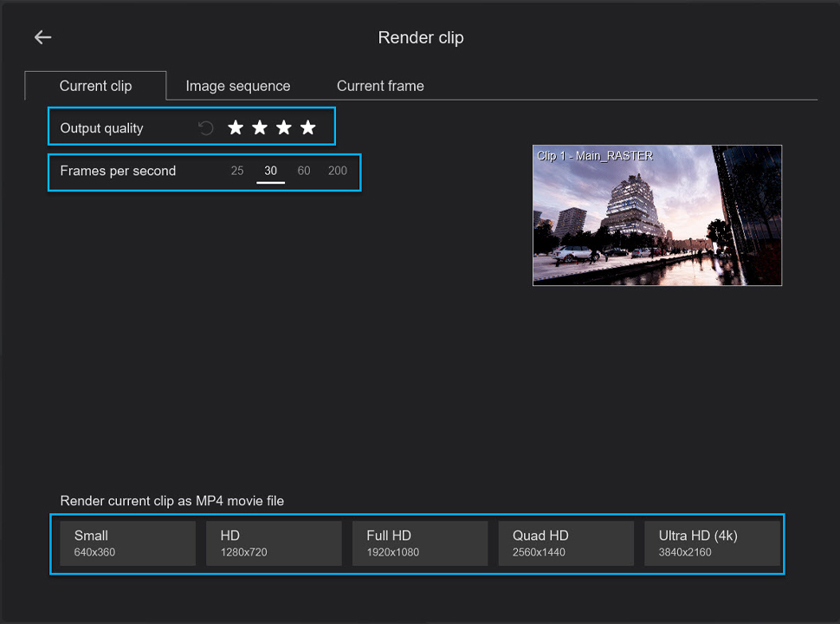Select the first Output quality star
840x624 pixels.
pyautogui.click(x=236, y=127)
